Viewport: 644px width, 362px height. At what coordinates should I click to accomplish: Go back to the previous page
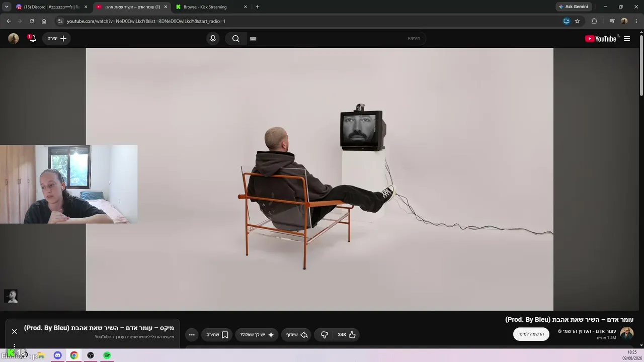pyautogui.click(x=9, y=21)
